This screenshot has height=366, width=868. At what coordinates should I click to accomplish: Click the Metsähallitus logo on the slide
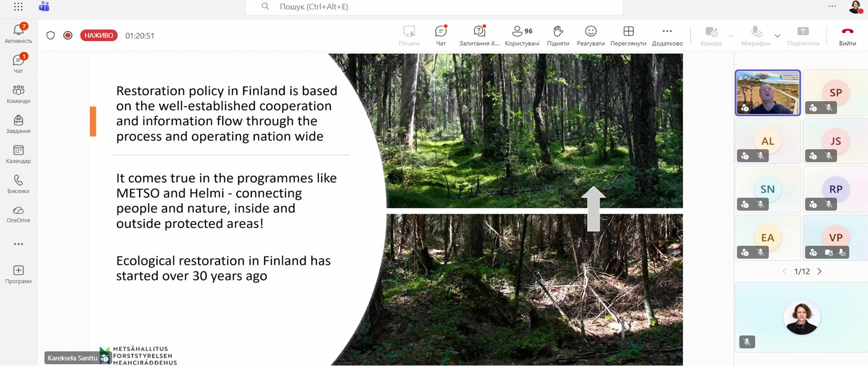(x=138, y=355)
